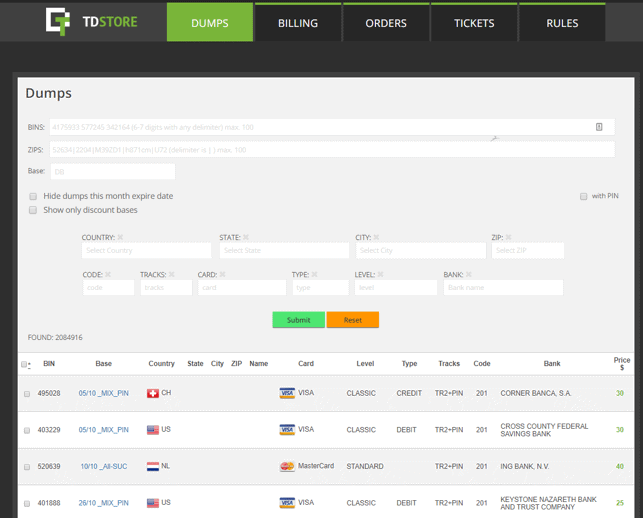Screen dimensions: 643x518
Task: Clear the BANK filter with its x icon
Action: tap(468, 274)
